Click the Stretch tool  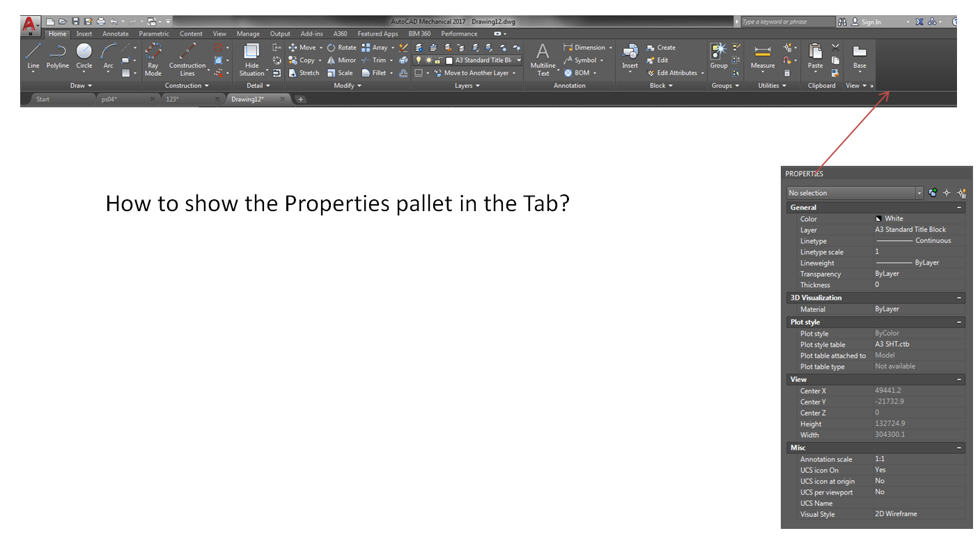pyautogui.click(x=309, y=72)
